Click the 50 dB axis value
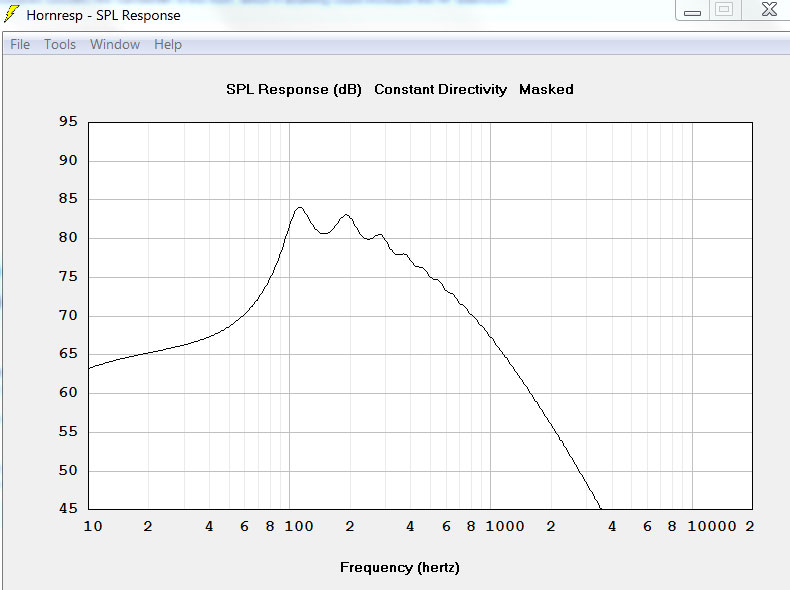Screen dimensions: 790x590 (68, 471)
